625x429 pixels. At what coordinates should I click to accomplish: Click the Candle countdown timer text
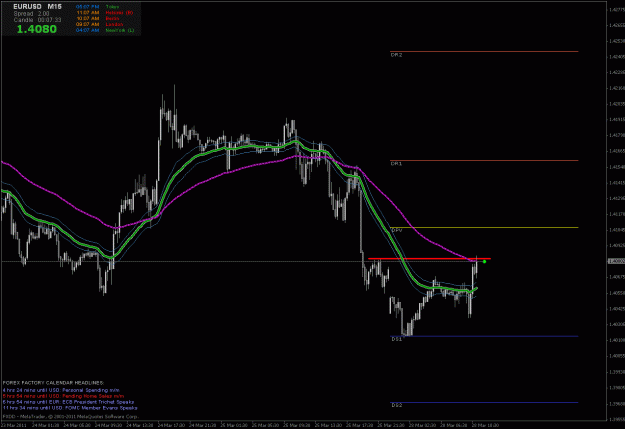(x=37, y=20)
